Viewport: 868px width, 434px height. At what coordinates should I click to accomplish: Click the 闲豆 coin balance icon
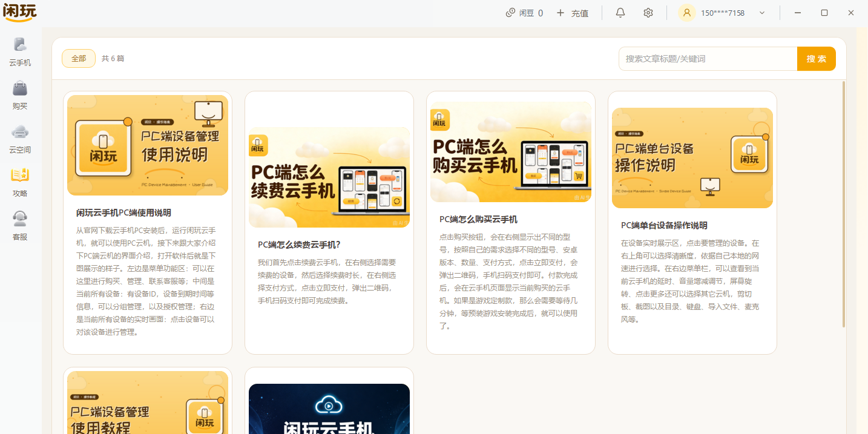[510, 13]
